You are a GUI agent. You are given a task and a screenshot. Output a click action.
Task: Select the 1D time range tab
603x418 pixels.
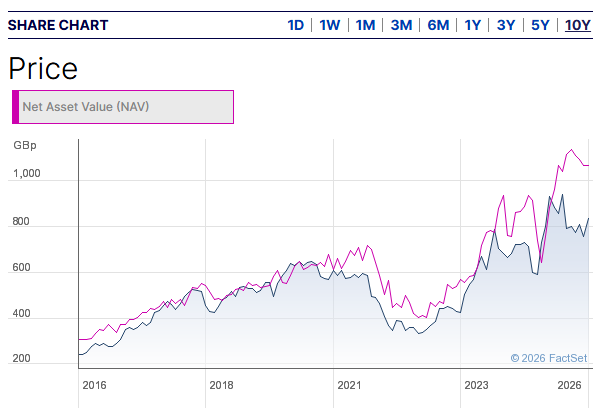295,25
